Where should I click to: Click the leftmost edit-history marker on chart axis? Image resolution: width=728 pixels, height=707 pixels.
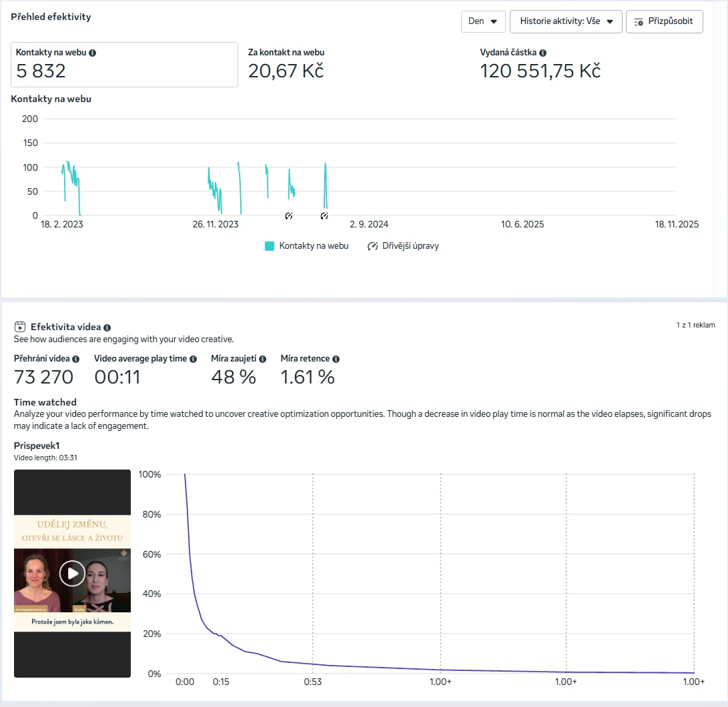pyautogui.click(x=289, y=216)
